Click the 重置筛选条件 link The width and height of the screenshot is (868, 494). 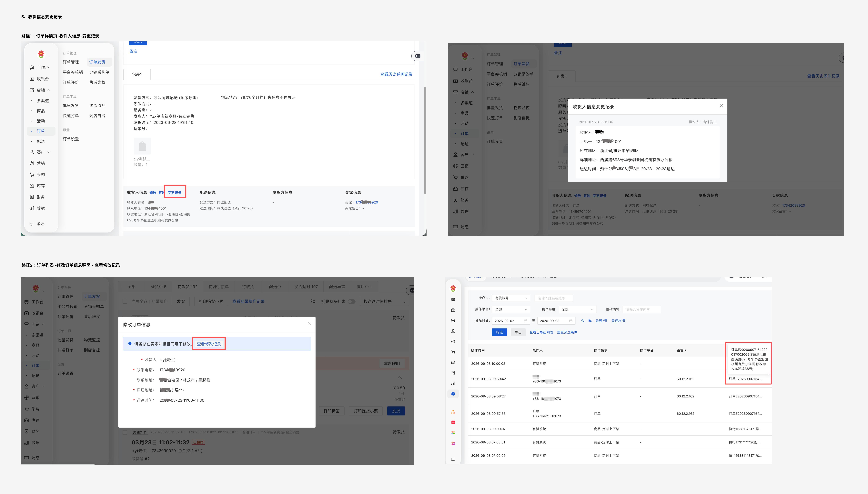pos(567,332)
